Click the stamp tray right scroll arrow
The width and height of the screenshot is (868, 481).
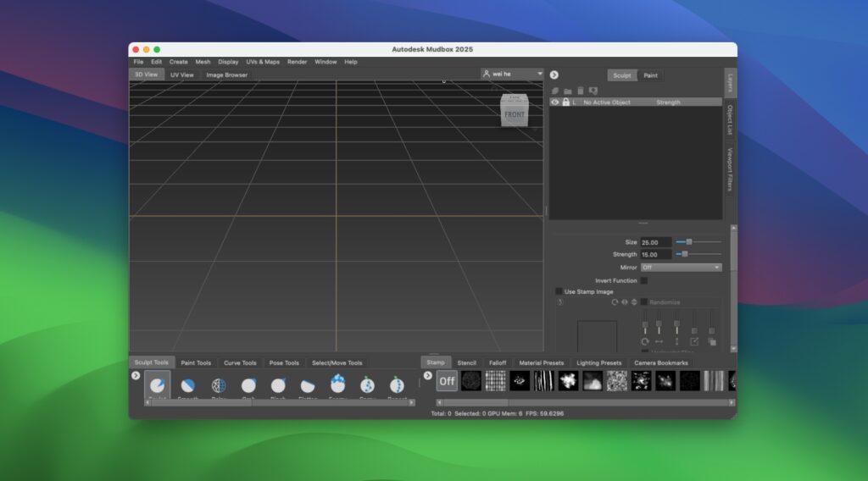[x=732, y=402]
